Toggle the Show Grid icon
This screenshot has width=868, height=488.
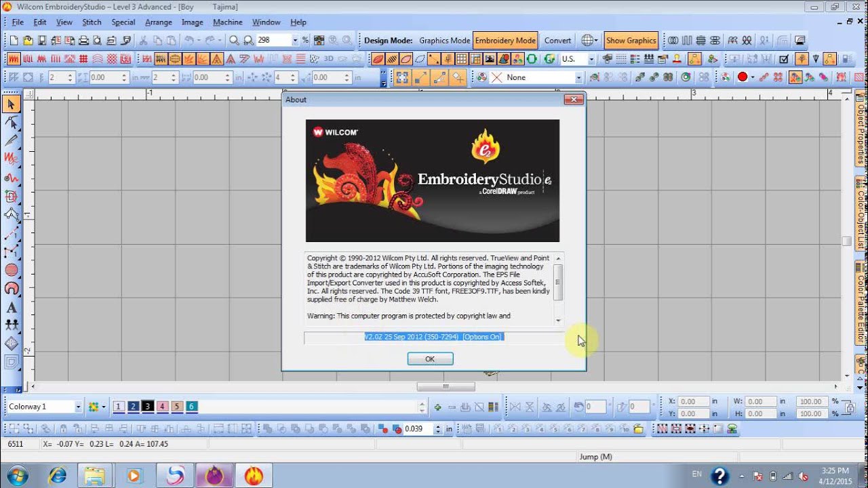(x=462, y=59)
